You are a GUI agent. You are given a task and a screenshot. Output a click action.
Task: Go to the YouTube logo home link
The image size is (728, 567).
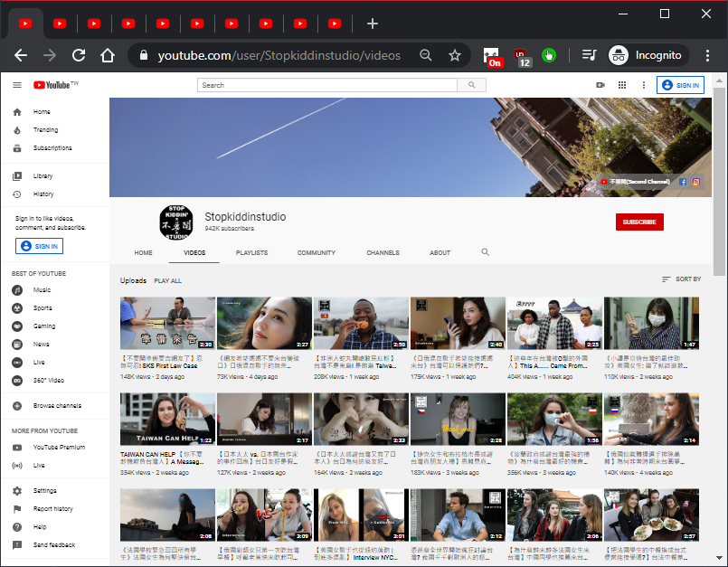pyautogui.click(x=56, y=85)
